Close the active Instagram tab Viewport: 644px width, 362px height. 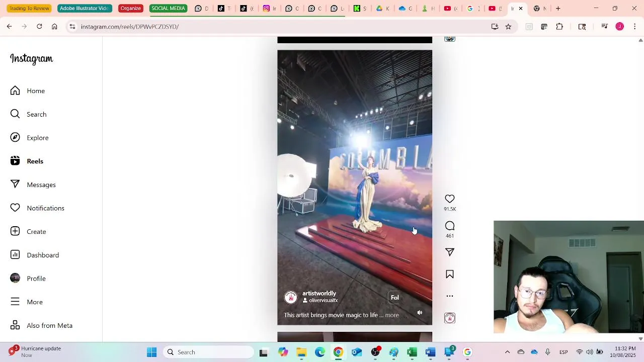521,9
